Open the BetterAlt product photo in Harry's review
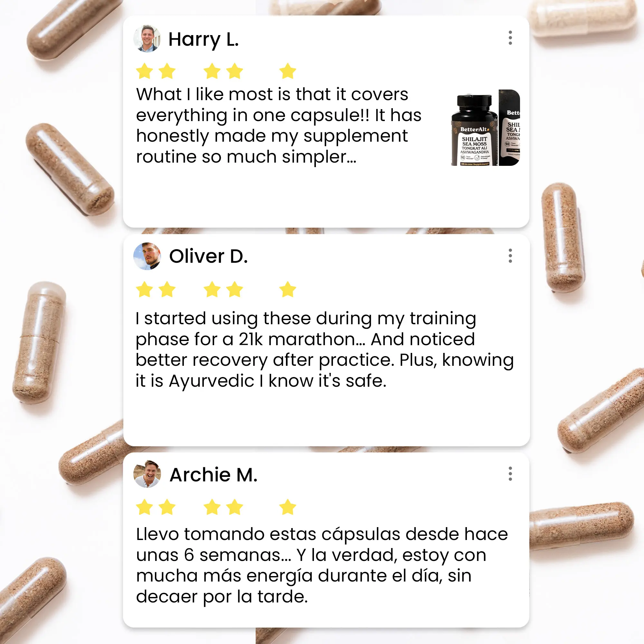Viewport: 644px width, 644px height. 485,128
